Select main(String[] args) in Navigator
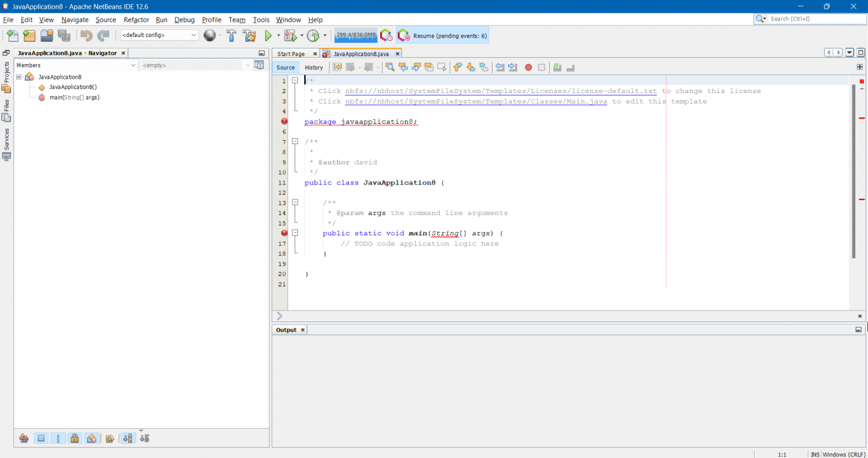The image size is (868, 458). pyautogui.click(x=74, y=98)
